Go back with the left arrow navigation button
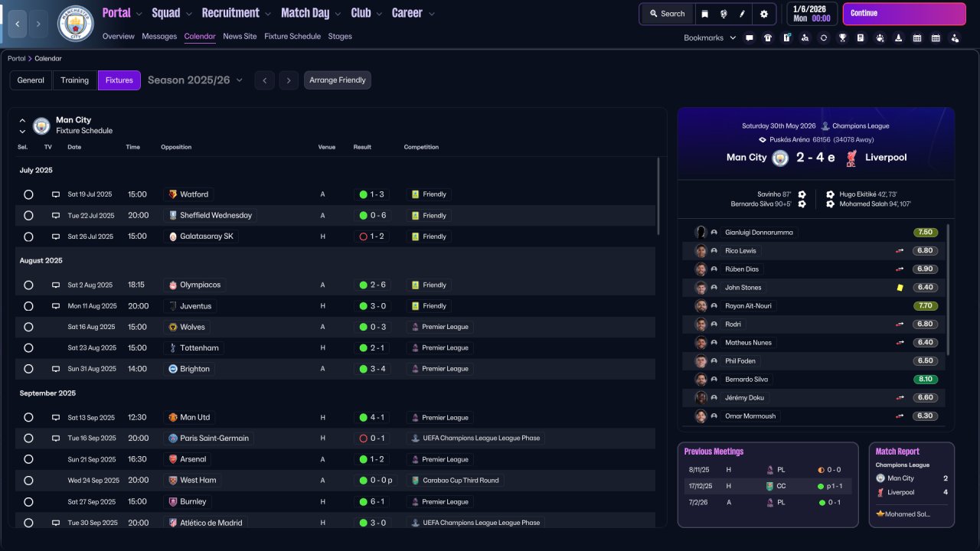 (18, 24)
